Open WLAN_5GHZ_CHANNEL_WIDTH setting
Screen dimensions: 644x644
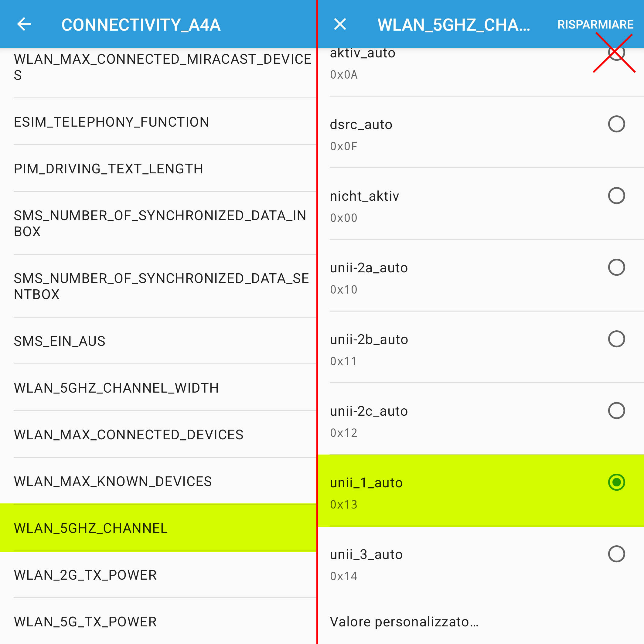pyautogui.click(x=116, y=388)
